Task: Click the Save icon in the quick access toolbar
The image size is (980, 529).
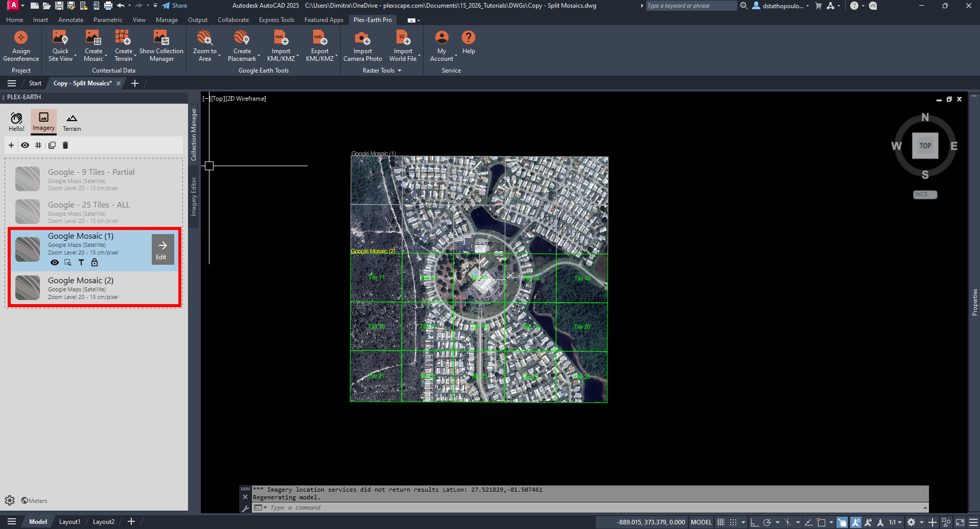Action: pos(59,6)
